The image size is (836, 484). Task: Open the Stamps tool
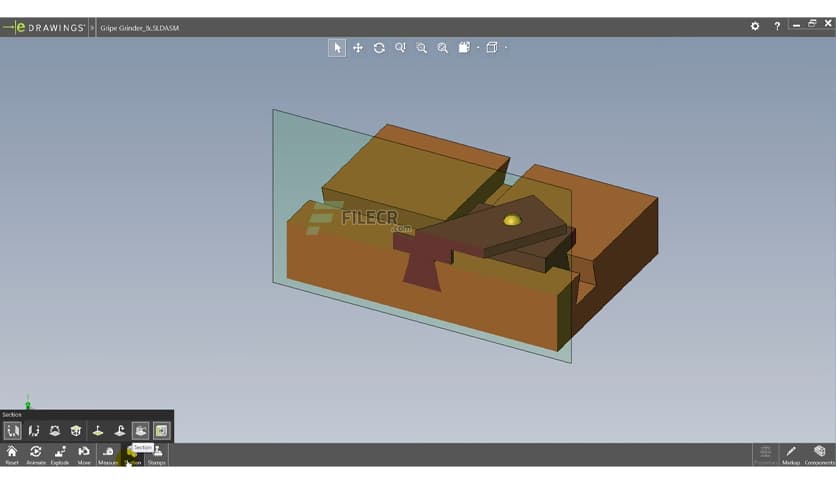(157, 455)
